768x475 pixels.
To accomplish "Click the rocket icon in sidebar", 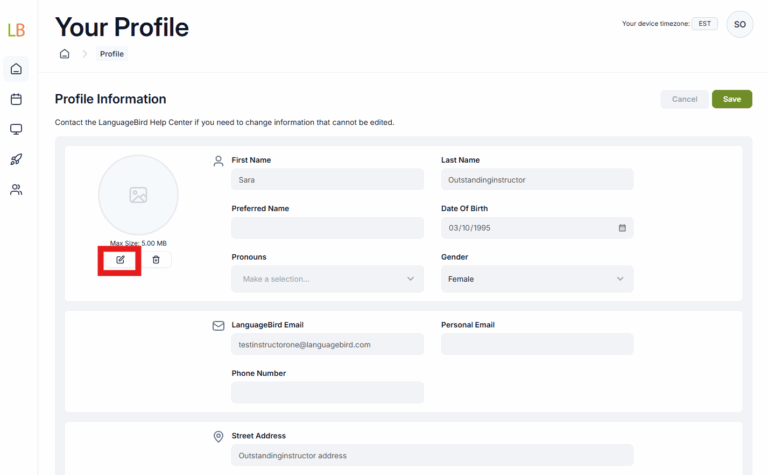I will pyautogui.click(x=16, y=159).
